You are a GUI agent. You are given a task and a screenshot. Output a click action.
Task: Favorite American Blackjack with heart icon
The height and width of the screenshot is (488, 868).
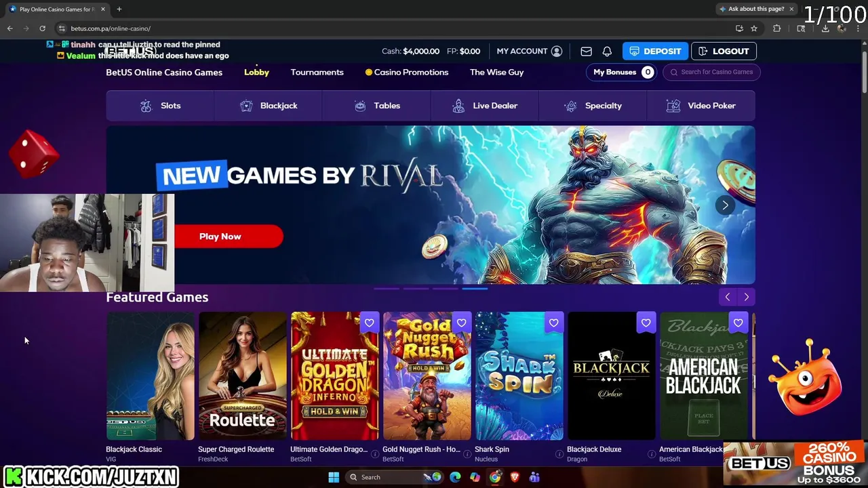coord(738,323)
